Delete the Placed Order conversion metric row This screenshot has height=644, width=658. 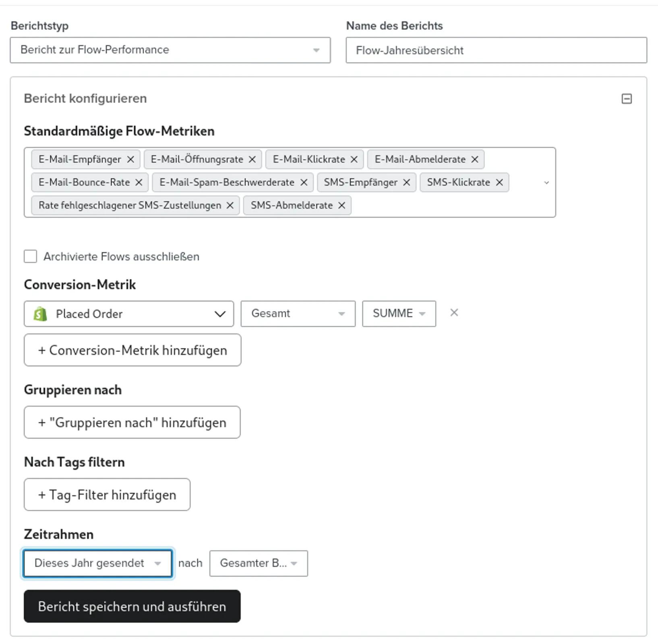tap(454, 313)
